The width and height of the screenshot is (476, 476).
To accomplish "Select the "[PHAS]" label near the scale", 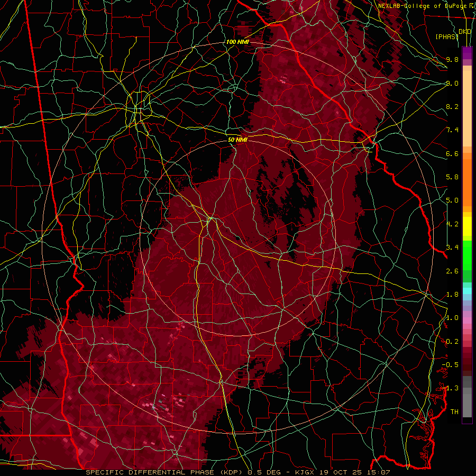I will pyautogui.click(x=447, y=36).
